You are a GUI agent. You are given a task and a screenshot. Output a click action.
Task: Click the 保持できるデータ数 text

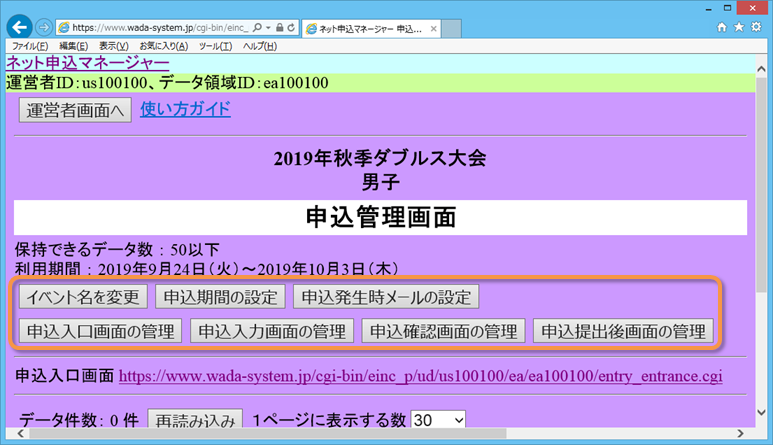[x=117, y=249]
